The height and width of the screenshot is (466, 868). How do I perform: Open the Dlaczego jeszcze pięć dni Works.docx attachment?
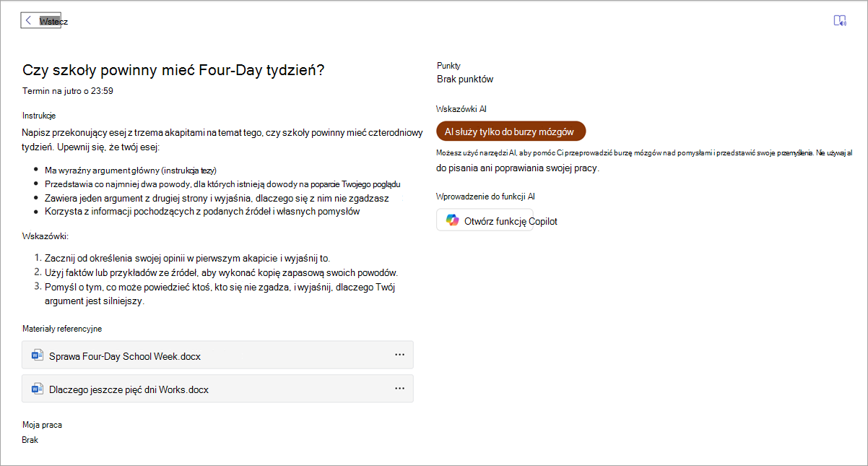click(217, 389)
